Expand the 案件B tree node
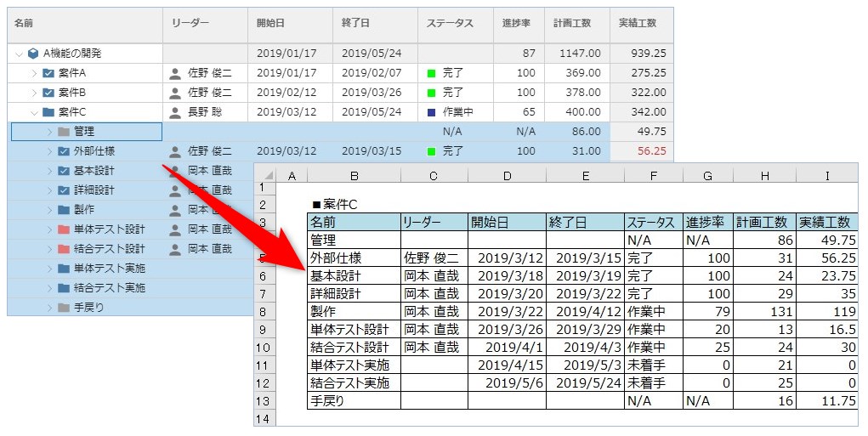The image size is (868, 436). point(34,93)
